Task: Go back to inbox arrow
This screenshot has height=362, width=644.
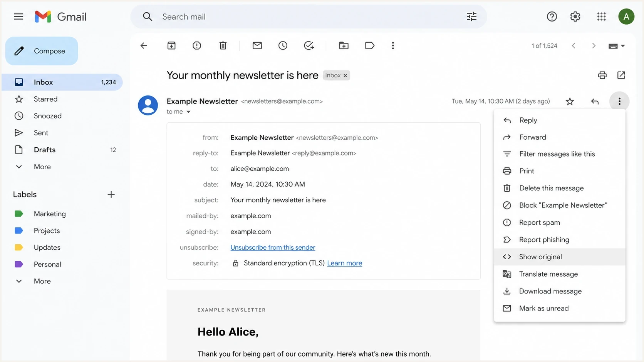Action: pyautogui.click(x=144, y=45)
